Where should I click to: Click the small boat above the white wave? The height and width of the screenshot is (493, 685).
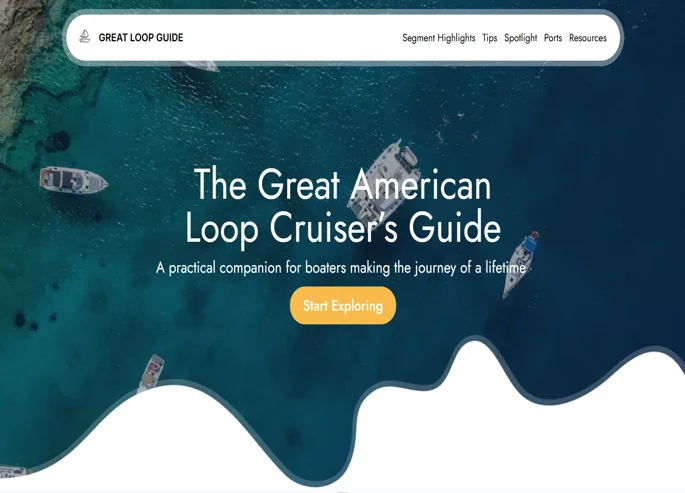pyautogui.click(x=150, y=372)
